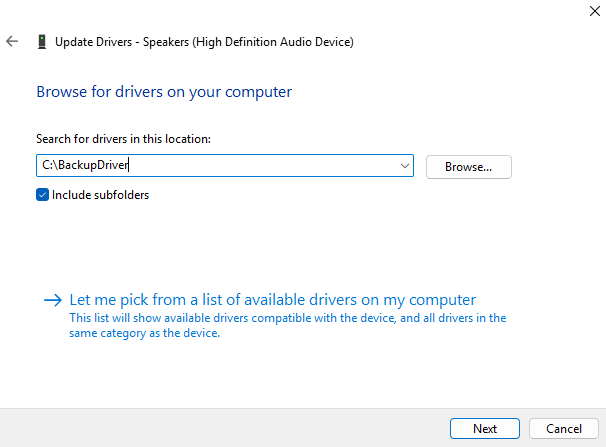Select the 'Browse for drivers on your computer' heading
Screen dimensions: 606x447
[x=164, y=92]
